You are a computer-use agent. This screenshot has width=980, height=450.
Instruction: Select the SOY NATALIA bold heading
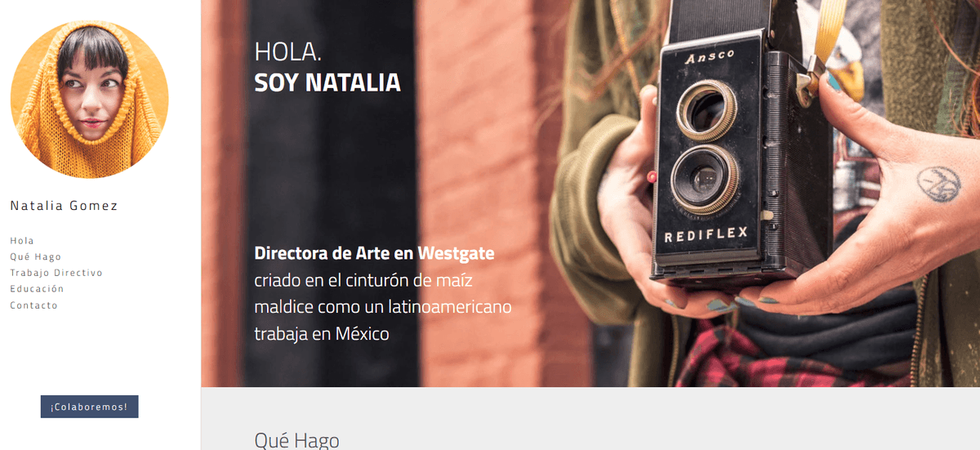point(327,82)
